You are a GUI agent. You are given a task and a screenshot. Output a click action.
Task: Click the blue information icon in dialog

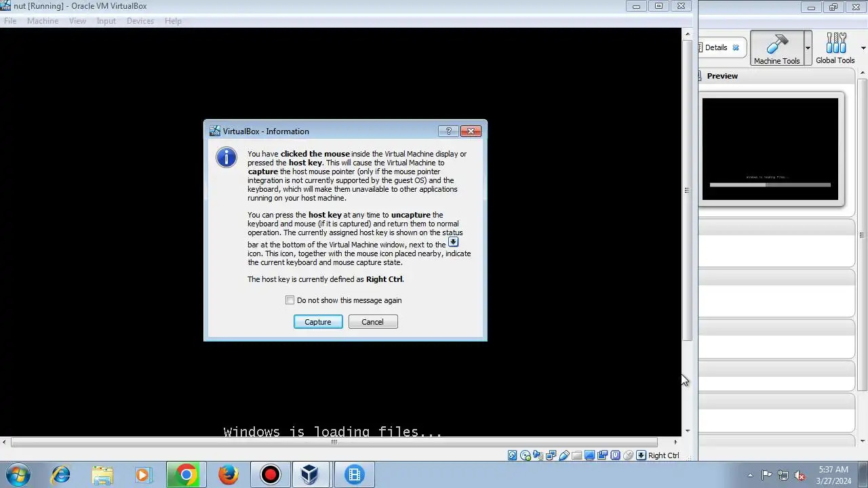point(226,157)
